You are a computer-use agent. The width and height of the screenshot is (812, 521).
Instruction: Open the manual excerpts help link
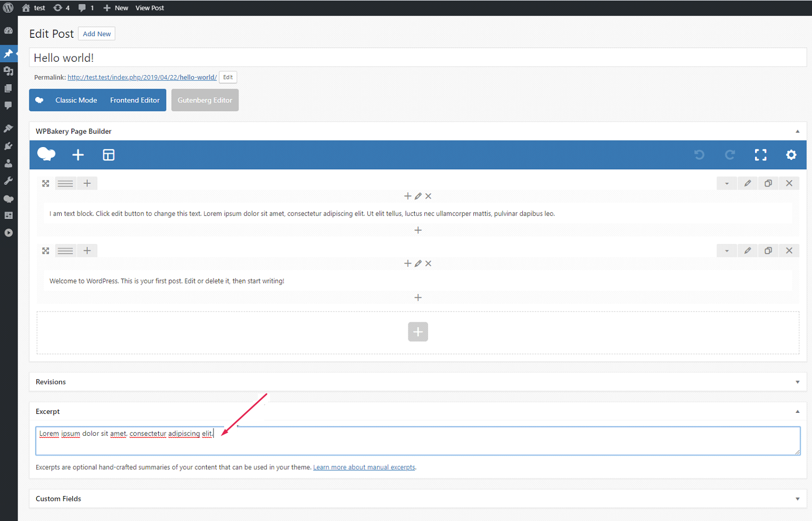[364, 468]
